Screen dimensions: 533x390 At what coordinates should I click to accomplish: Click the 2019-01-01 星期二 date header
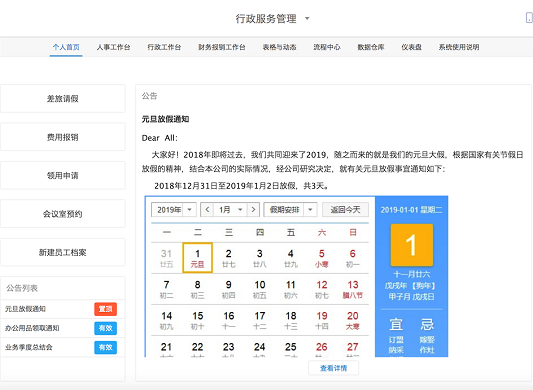411,210
